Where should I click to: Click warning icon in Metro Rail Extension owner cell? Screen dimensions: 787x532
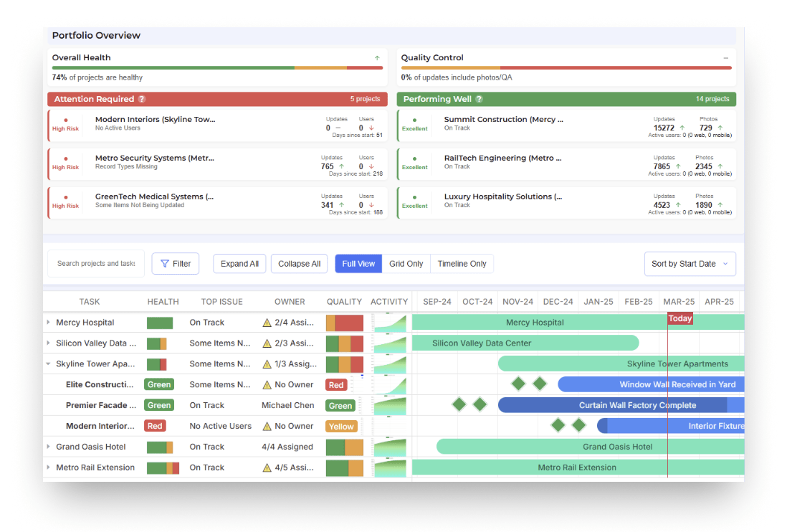(267, 467)
